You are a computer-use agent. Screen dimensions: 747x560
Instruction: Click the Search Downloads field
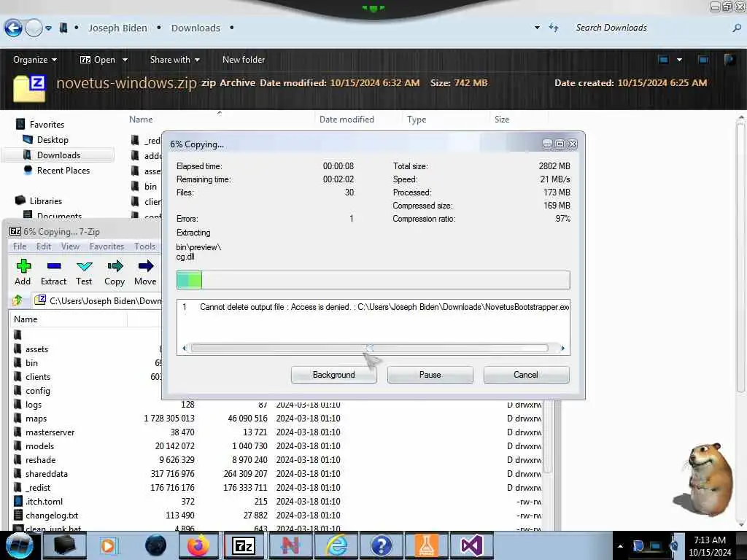[x=651, y=28]
